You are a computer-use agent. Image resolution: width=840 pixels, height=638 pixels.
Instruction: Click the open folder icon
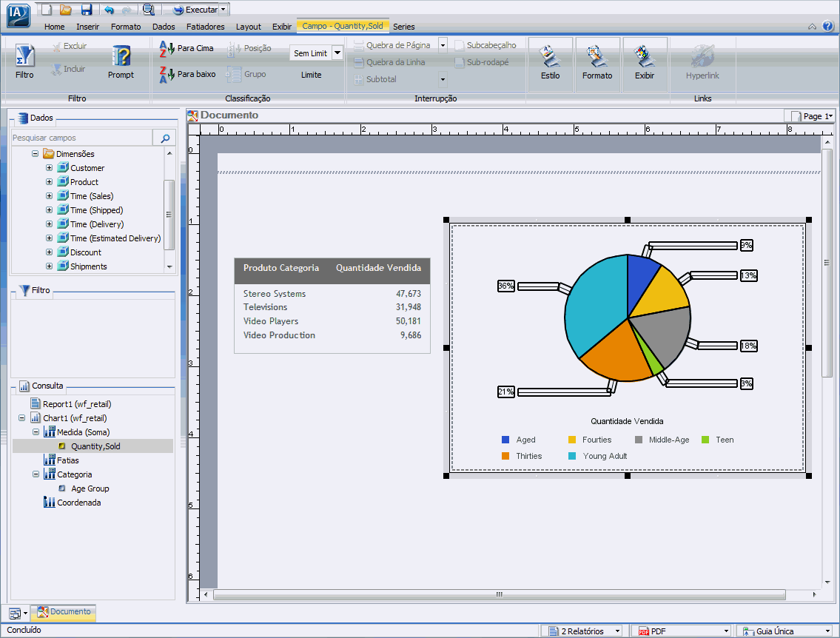tap(65, 10)
